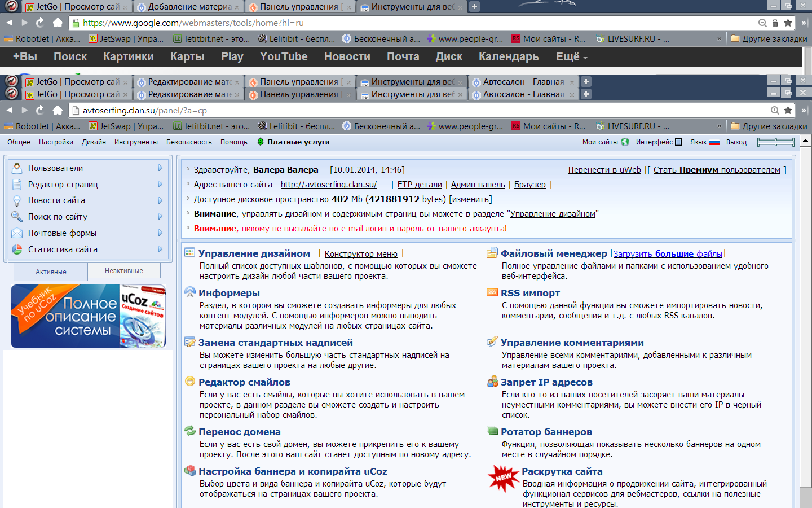The image size is (812, 508).
Task: Open the Дизайн menu
Action: point(94,142)
